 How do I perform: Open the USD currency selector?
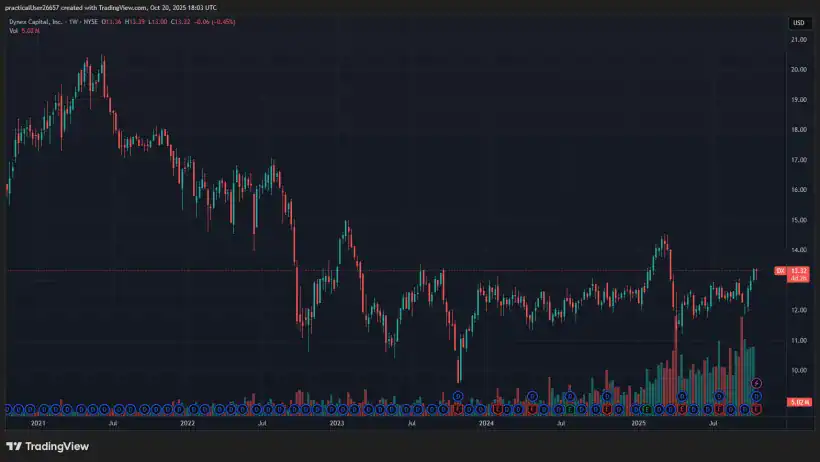(799, 22)
